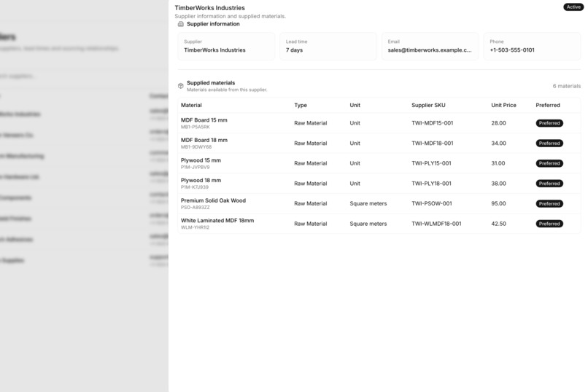Click the Preferred badge for Premium Solid Oak Wood
Image resolution: width=588 pixels, height=392 pixels.
[x=549, y=204]
